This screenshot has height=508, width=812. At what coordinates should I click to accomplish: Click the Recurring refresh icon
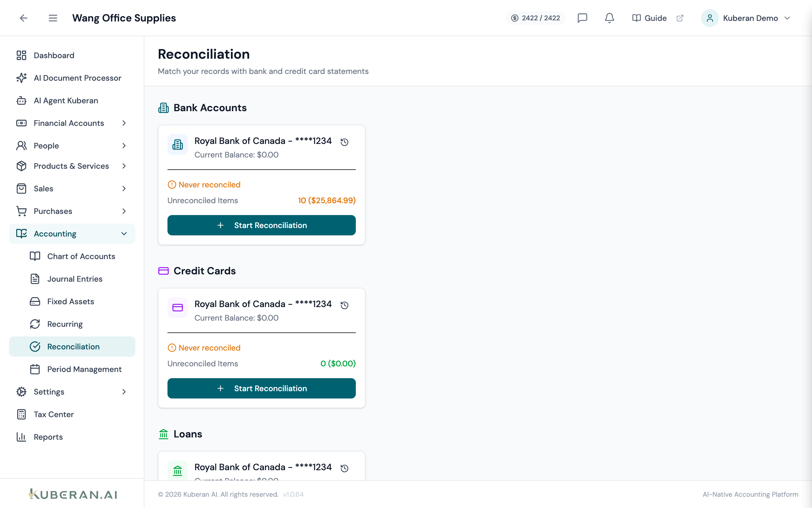point(35,324)
